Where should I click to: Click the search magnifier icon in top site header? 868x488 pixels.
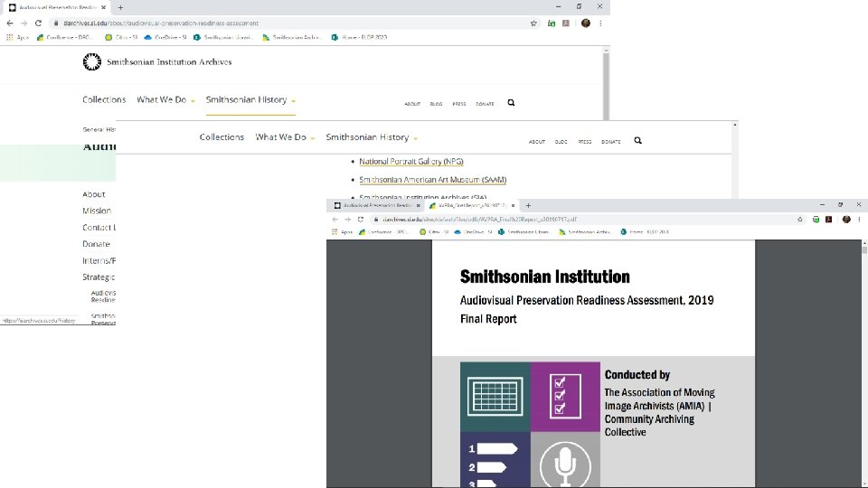pos(511,103)
